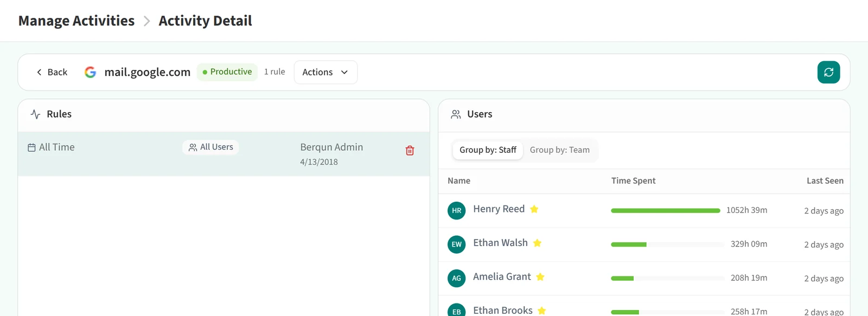
Task: Click the All Time rule label
Action: pos(57,147)
